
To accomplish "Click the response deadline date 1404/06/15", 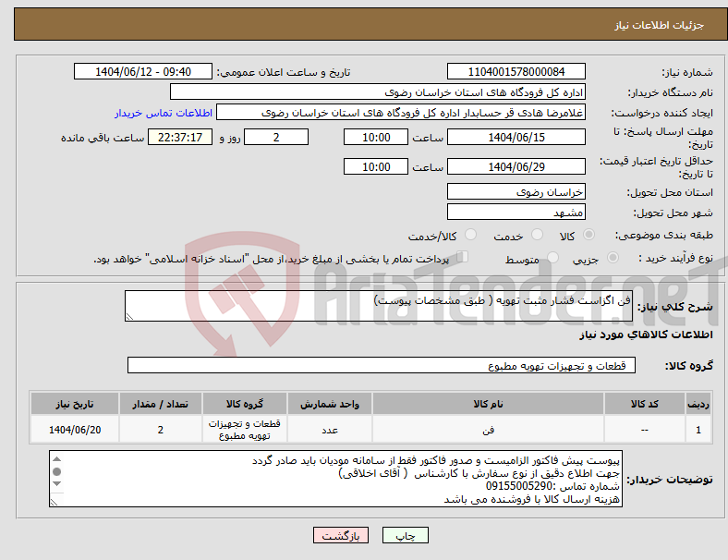I will (x=516, y=138).
